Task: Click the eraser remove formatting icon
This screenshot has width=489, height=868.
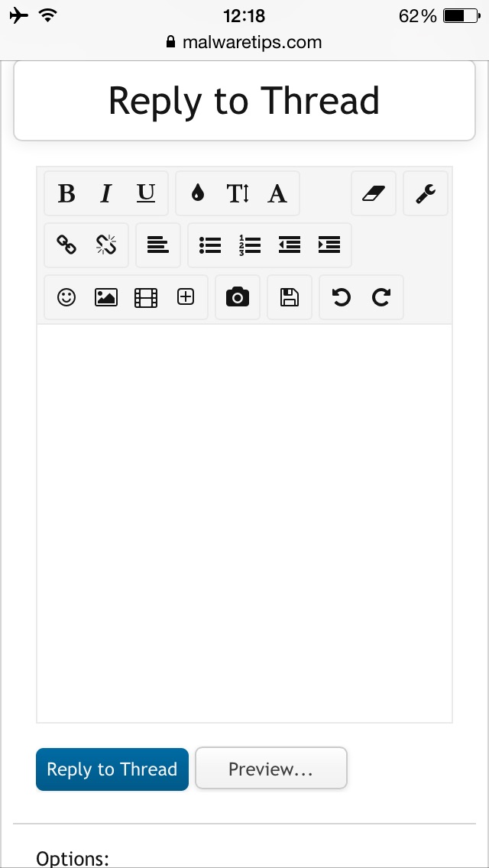Action: 374,193
